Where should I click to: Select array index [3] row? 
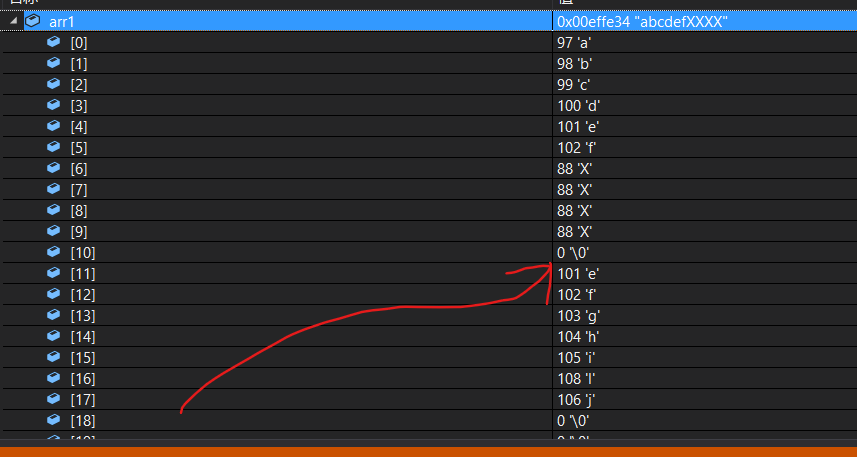pos(428,106)
